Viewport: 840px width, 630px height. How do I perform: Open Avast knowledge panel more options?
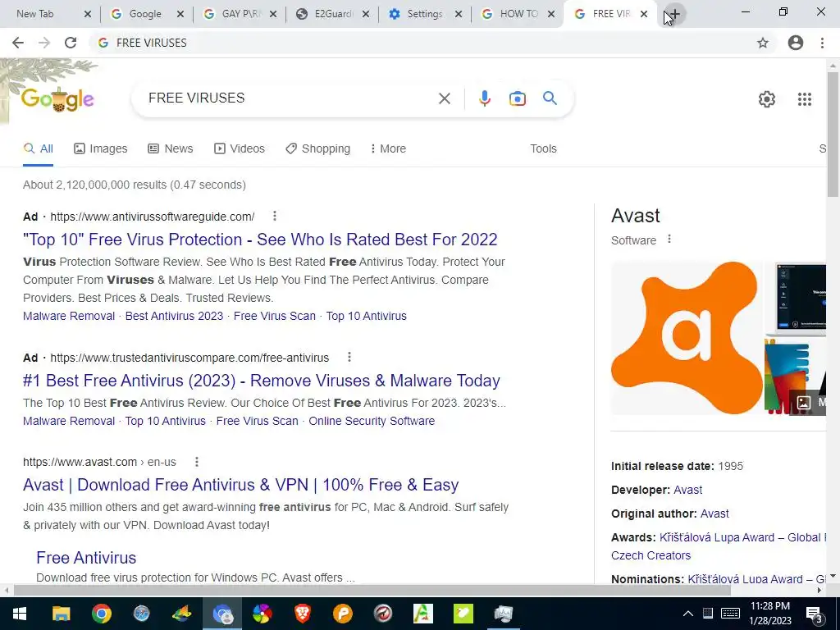pos(669,240)
